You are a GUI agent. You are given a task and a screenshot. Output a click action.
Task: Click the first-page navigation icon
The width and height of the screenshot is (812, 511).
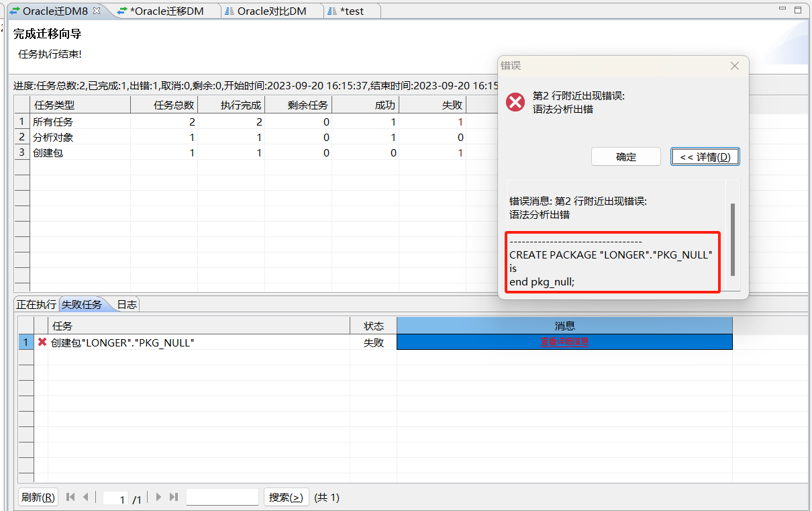tap(70, 497)
